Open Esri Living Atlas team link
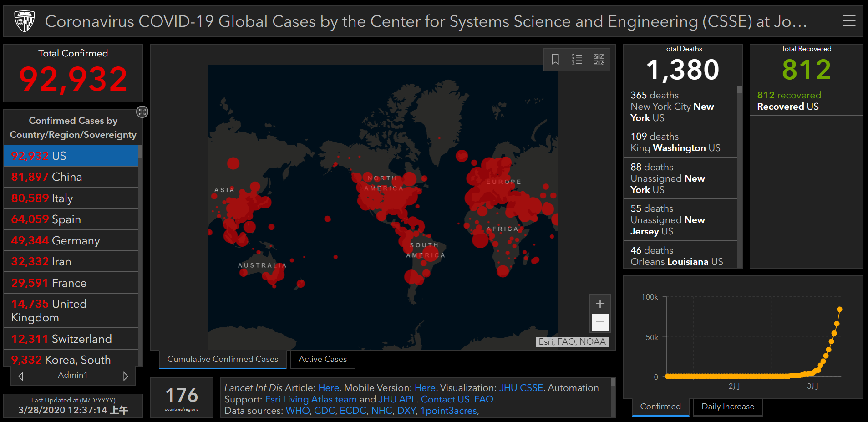 pyautogui.click(x=311, y=399)
